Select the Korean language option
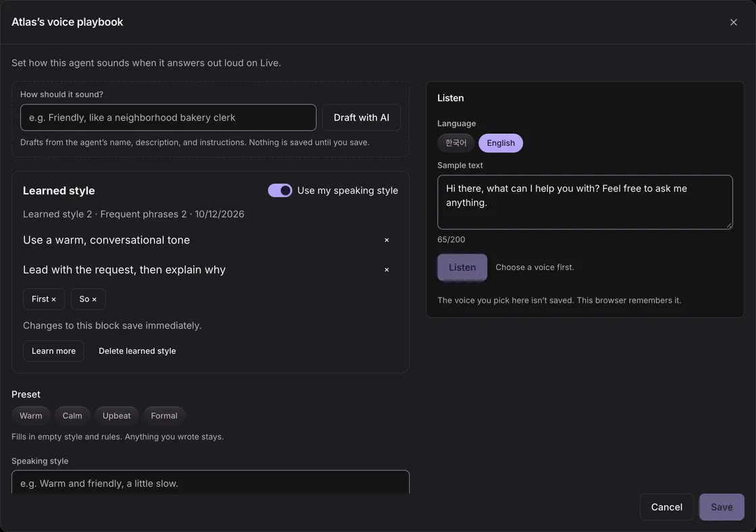Image resolution: width=756 pixels, height=532 pixels. pos(456,142)
